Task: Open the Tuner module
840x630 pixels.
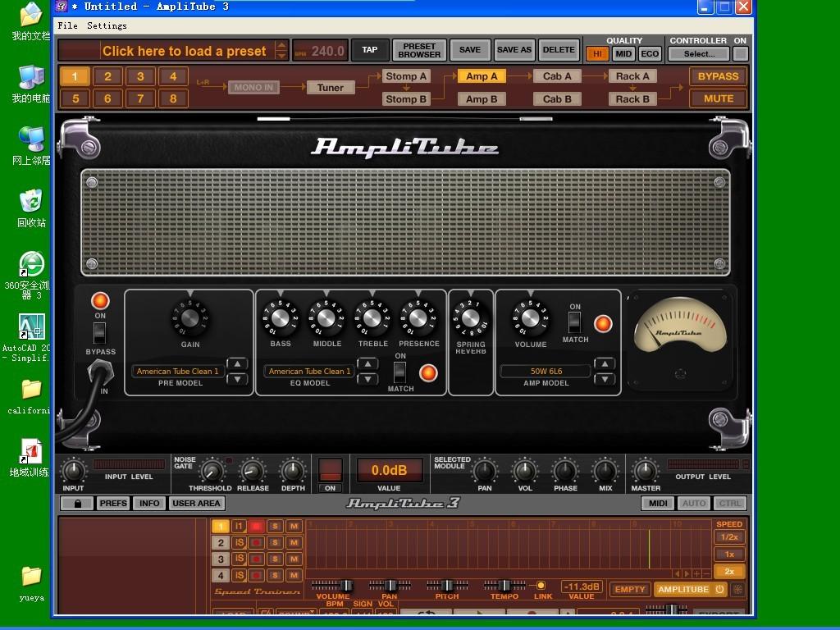Action: 330,87
